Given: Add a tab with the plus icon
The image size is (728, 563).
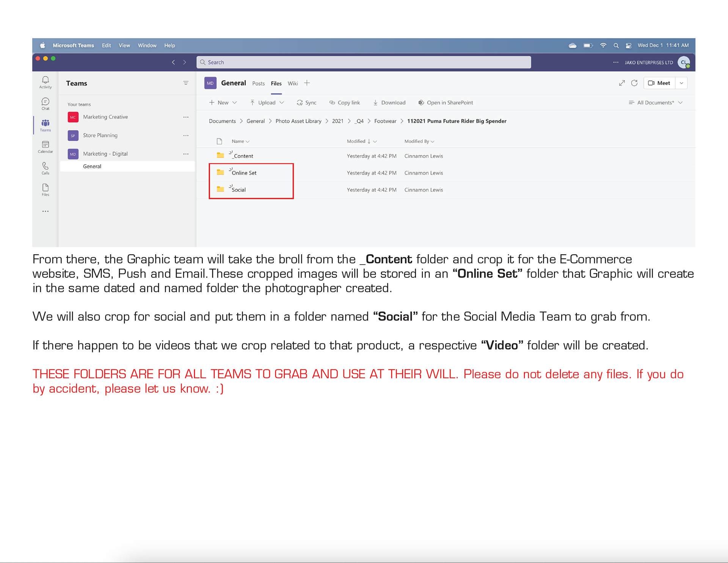Looking at the screenshot, I should pyautogui.click(x=307, y=83).
